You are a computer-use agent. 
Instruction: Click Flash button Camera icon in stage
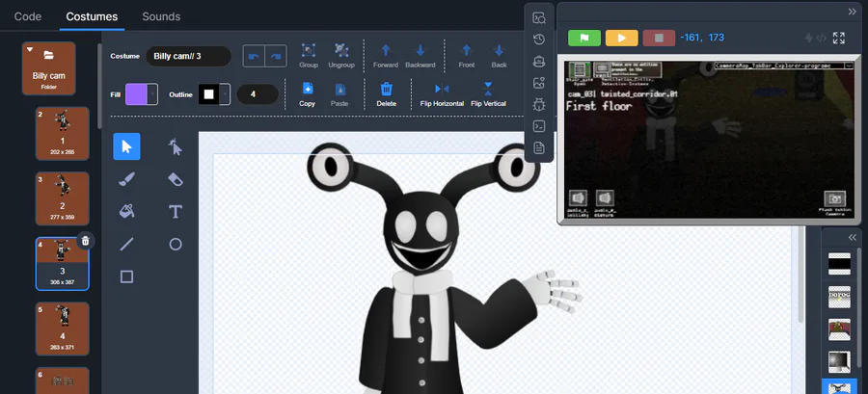(x=834, y=199)
